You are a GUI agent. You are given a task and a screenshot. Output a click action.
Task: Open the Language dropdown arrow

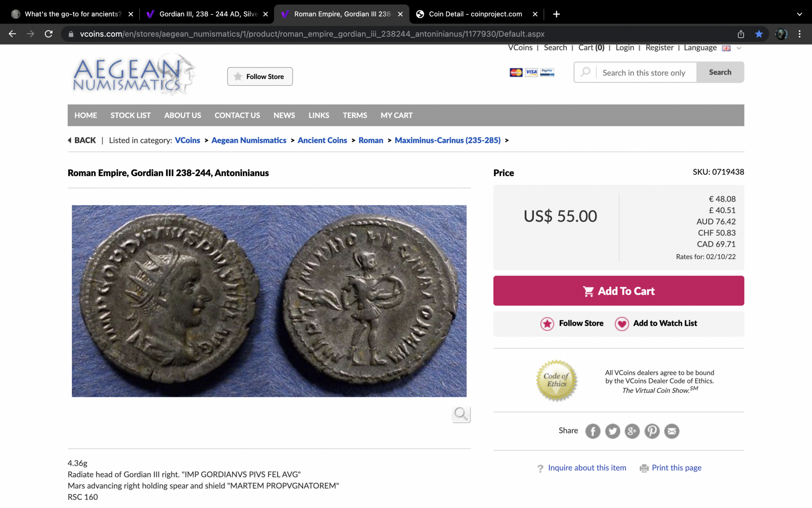(739, 48)
